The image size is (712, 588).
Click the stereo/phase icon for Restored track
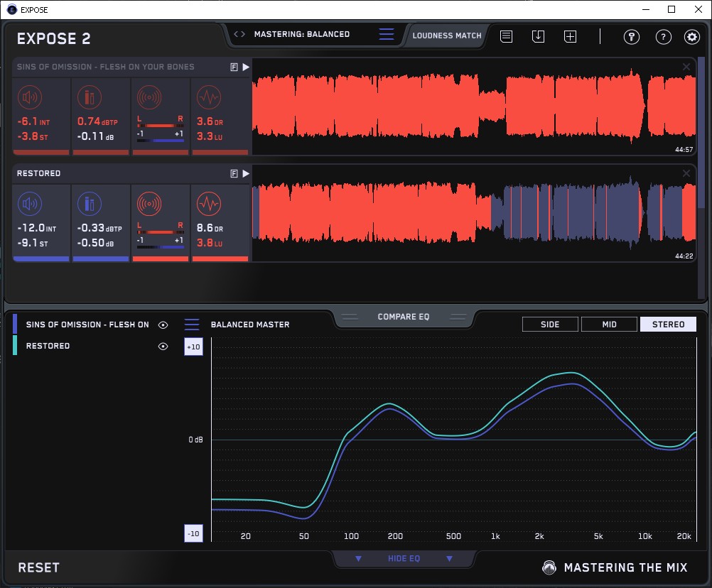(149, 204)
